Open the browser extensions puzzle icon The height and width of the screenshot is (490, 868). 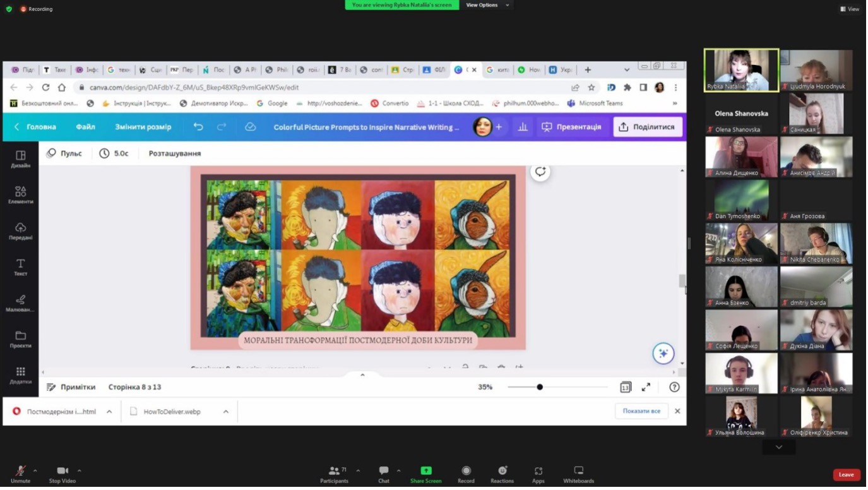click(627, 87)
